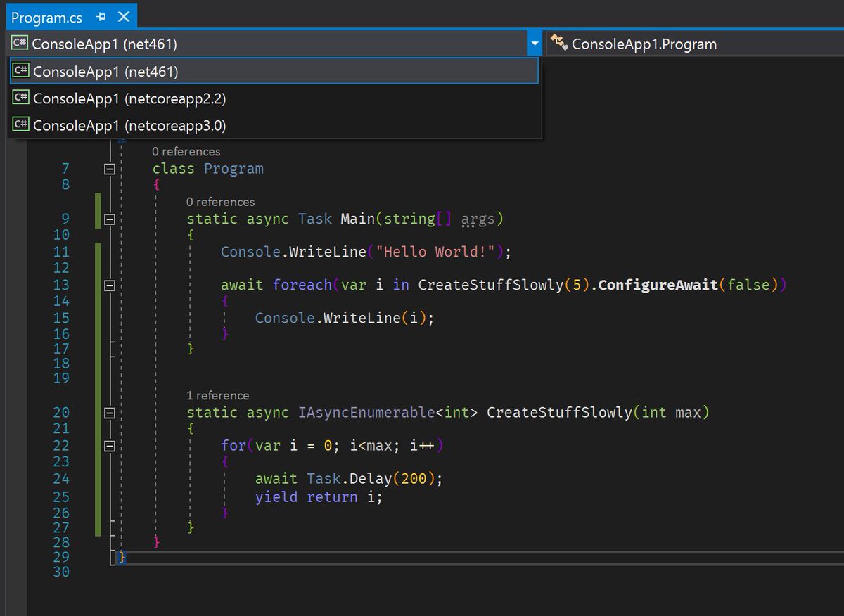Select ConsoleApp1 (net461) in dropdown list
This screenshot has height=616, width=844.
274,71
